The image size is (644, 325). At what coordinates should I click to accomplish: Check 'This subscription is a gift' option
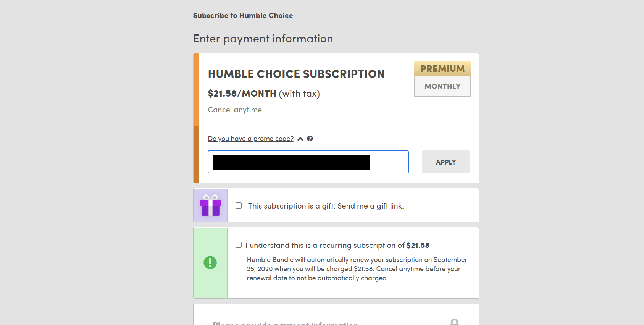coord(239,205)
